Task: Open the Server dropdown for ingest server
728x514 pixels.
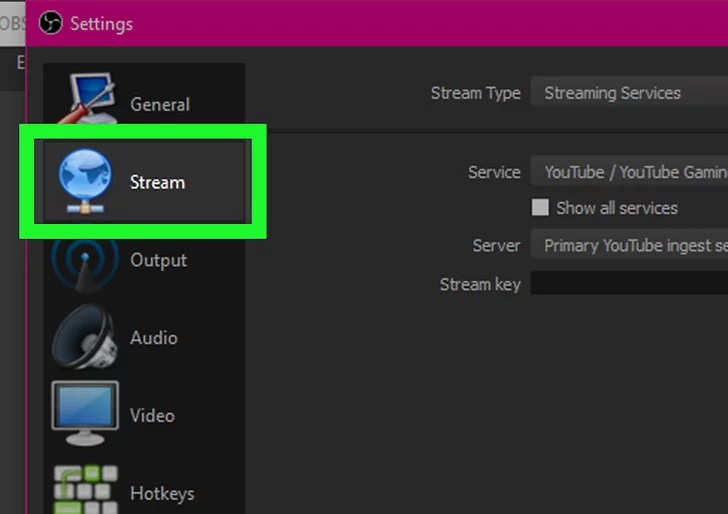Action: [628, 245]
